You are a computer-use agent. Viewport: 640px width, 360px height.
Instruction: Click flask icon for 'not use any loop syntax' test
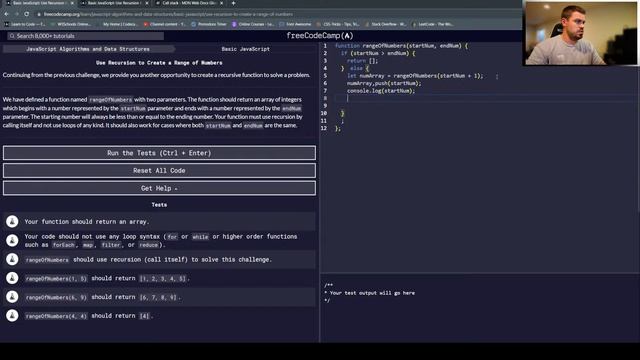pos(12,240)
